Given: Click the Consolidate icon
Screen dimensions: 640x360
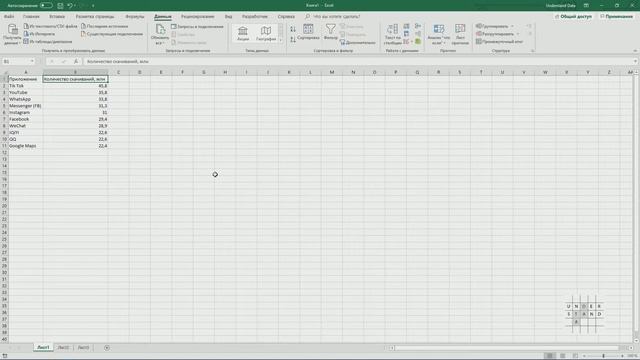Looking at the screenshot, I should click(418, 26).
